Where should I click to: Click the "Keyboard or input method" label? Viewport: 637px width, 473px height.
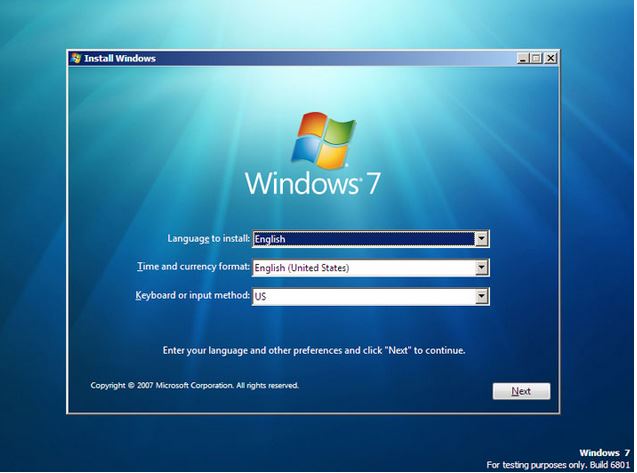pos(192,297)
